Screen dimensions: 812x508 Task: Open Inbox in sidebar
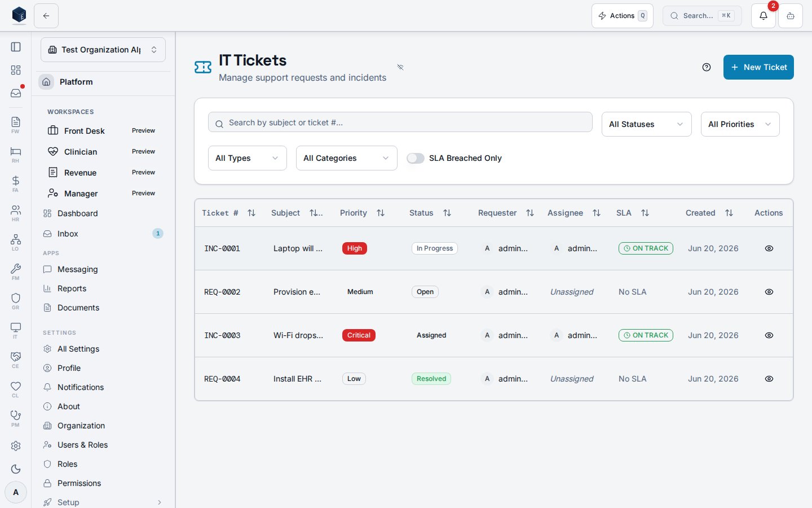103,234
